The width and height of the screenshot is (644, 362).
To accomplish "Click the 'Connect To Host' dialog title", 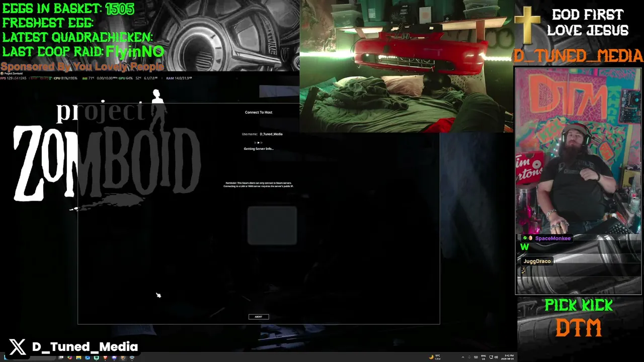I will pos(259,112).
